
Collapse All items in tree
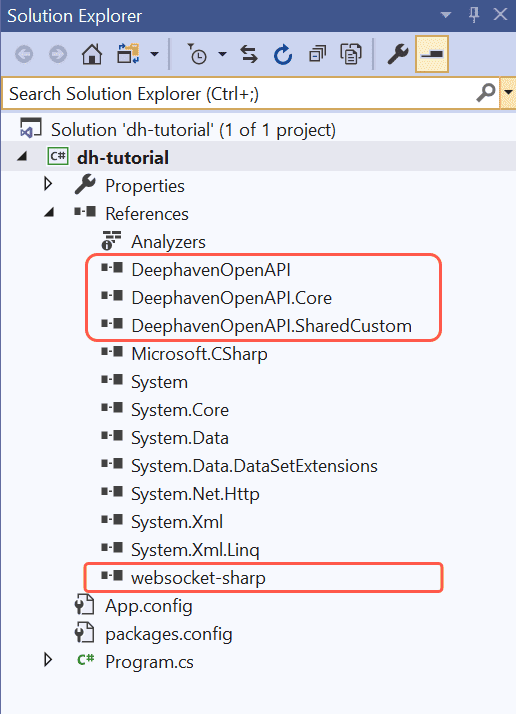pyautogui.click(x=317, y=55)
